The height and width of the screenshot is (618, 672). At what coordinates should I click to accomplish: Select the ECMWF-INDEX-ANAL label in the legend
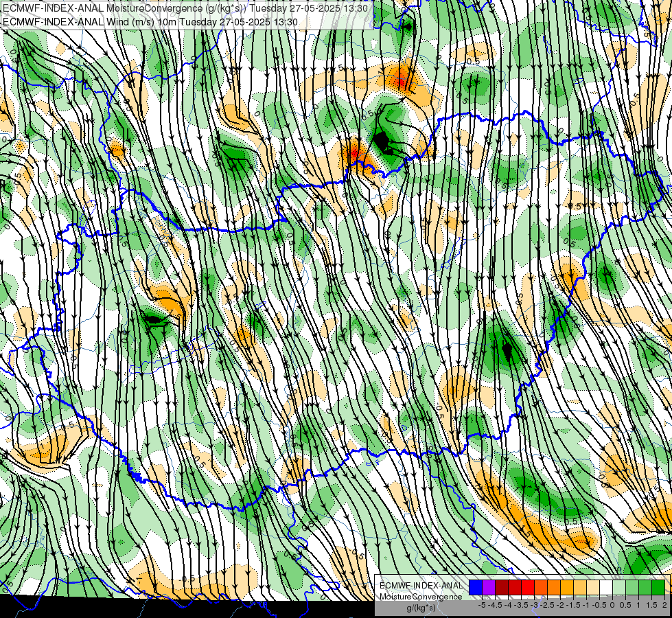[421, 586]
